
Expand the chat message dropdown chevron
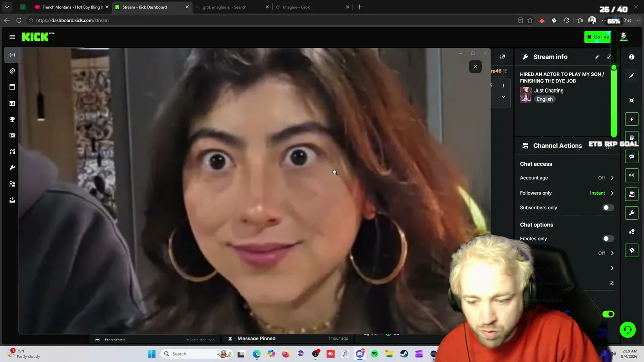click(x=503, y=97)
